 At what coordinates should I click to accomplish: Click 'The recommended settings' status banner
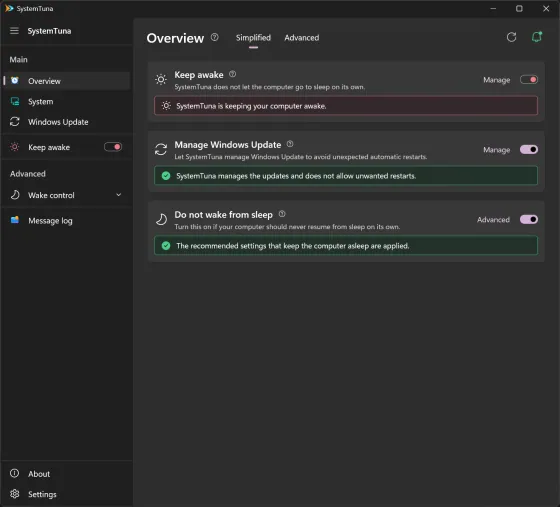[346, 245]
